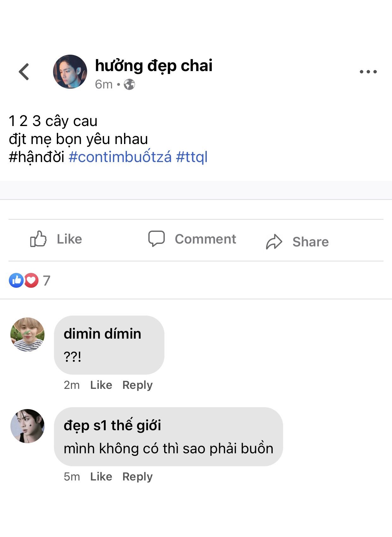Open the red heart reaction icon
392x537 pixels.
(x=31, y=280)
